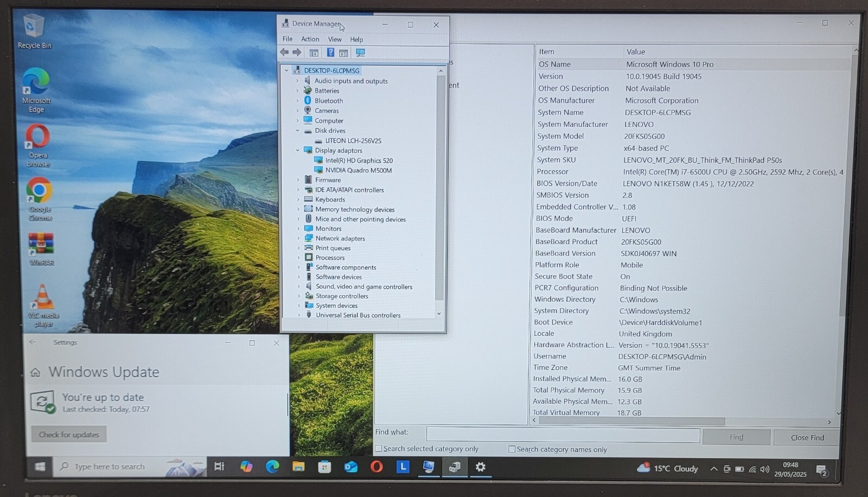The image size is (868, 497).
Task: Open the Recycle Bin desktop icon
Action: [34, 31]
